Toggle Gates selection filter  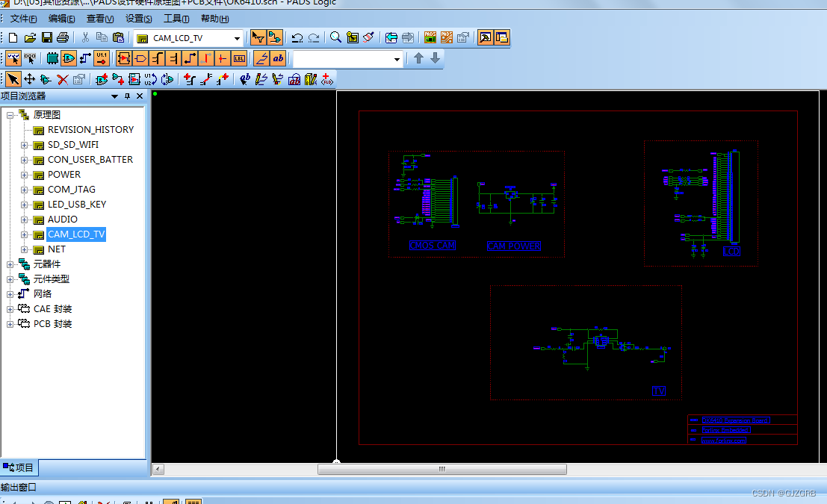point(69,58)
